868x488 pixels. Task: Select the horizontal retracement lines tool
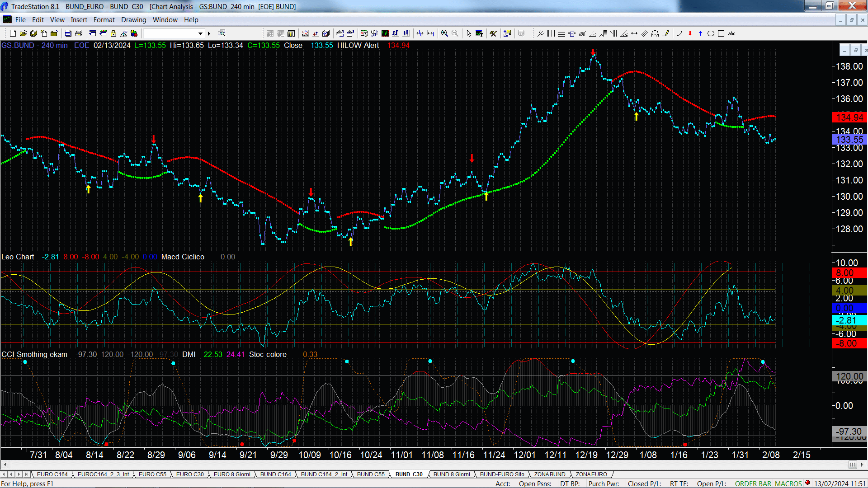click(561, 33)
